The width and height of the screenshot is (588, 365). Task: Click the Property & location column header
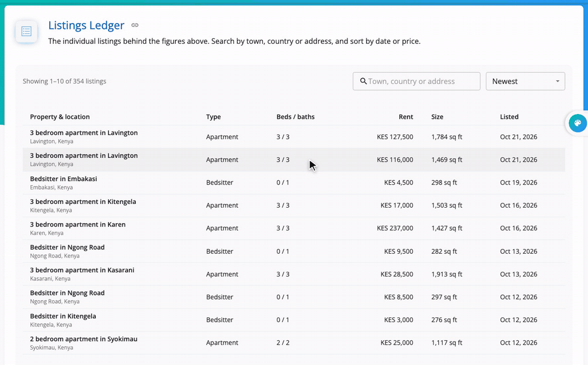[x=60, y=117]
